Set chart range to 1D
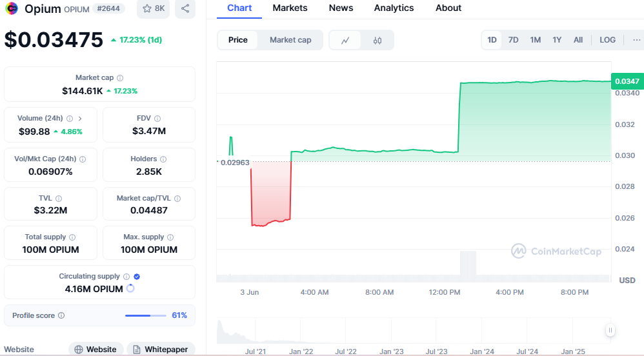Image resolution: width=644 pixels, height=356 pixels. tap(492, 40)
